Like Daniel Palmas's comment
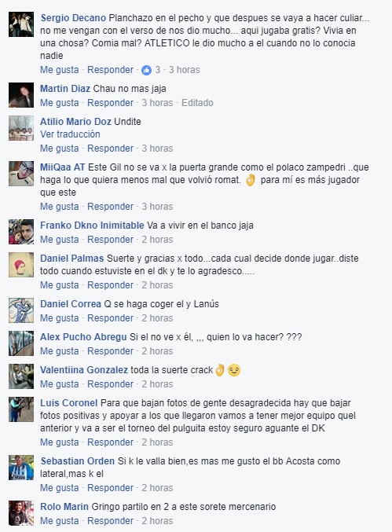The height and width of the screenshot is (532, 392). 60,285
